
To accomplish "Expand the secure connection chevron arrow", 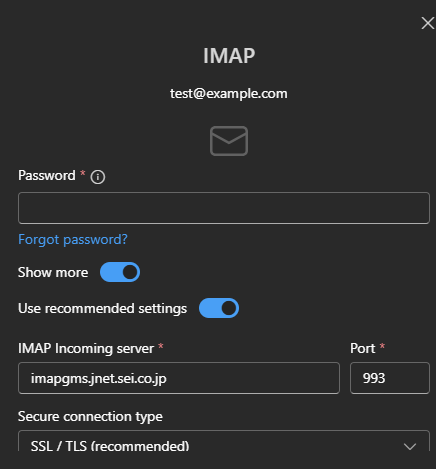I will point(410,446).
